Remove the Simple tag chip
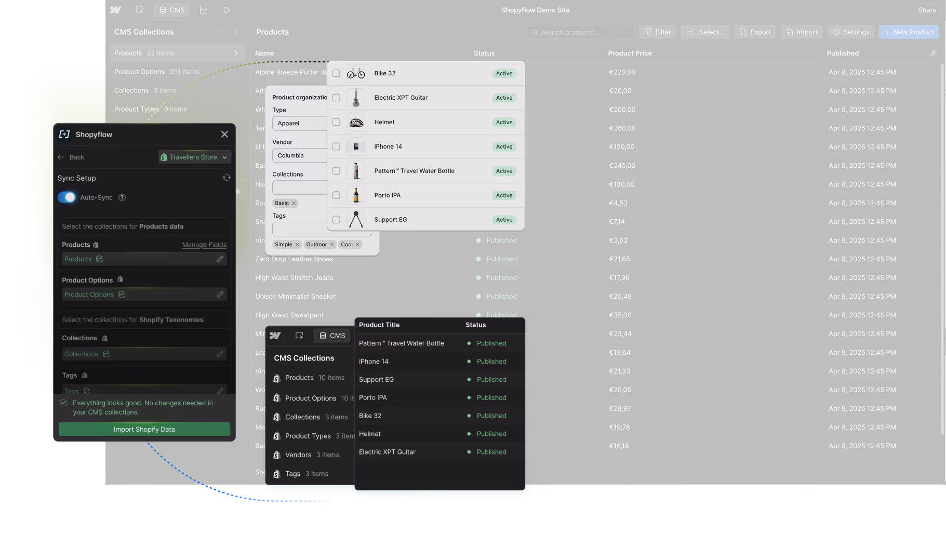Image resolution: width=946 pixels, height=560 pixels. click(297, 245)
